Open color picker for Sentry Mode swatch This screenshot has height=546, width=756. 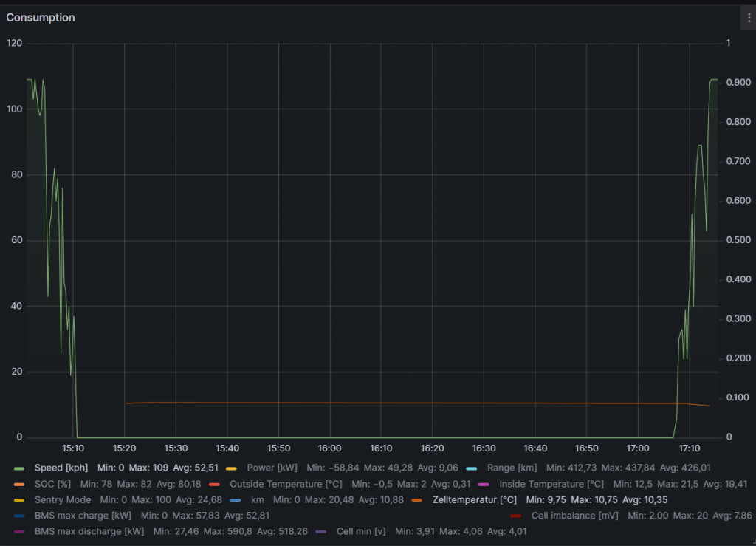click(x=19, y=500)
